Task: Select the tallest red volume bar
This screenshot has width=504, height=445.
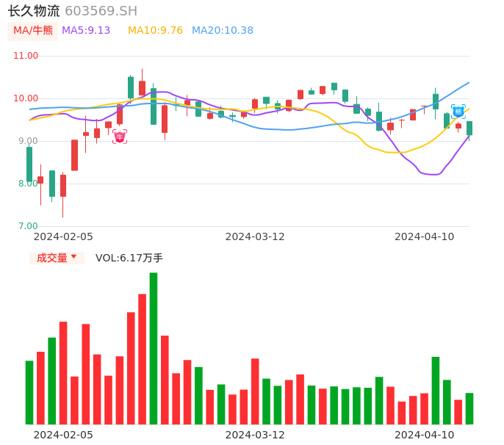Action: point(143,358)
